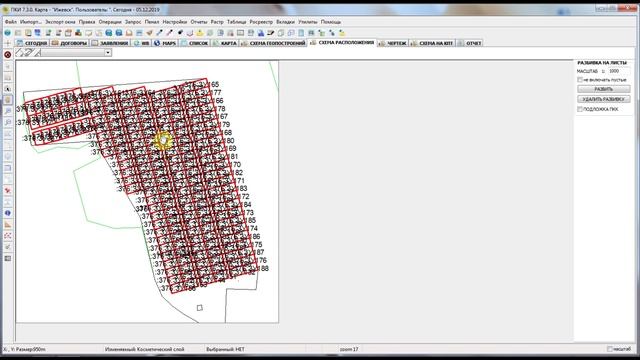This screenshot has height=360, width=640.
Task: Click the УДАЛИТЬ РАЗБИВКУ button
Action: 604,99
